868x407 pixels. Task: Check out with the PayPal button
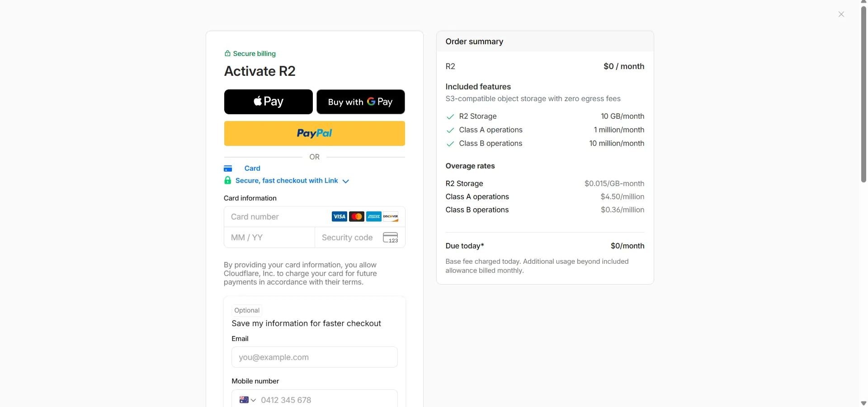(x=314, y=133)
